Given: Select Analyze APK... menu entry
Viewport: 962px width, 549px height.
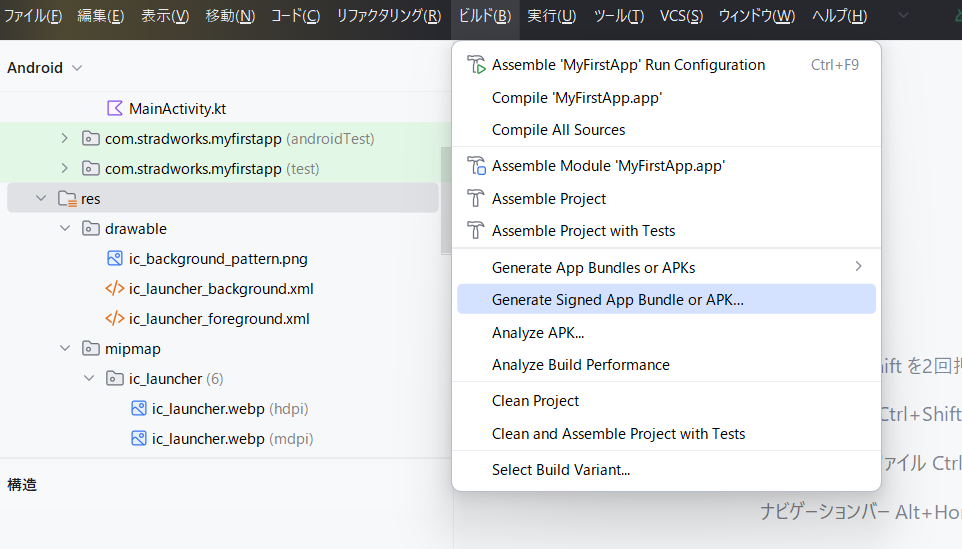Looking at the screenshot, I should [x=537, y=332].
